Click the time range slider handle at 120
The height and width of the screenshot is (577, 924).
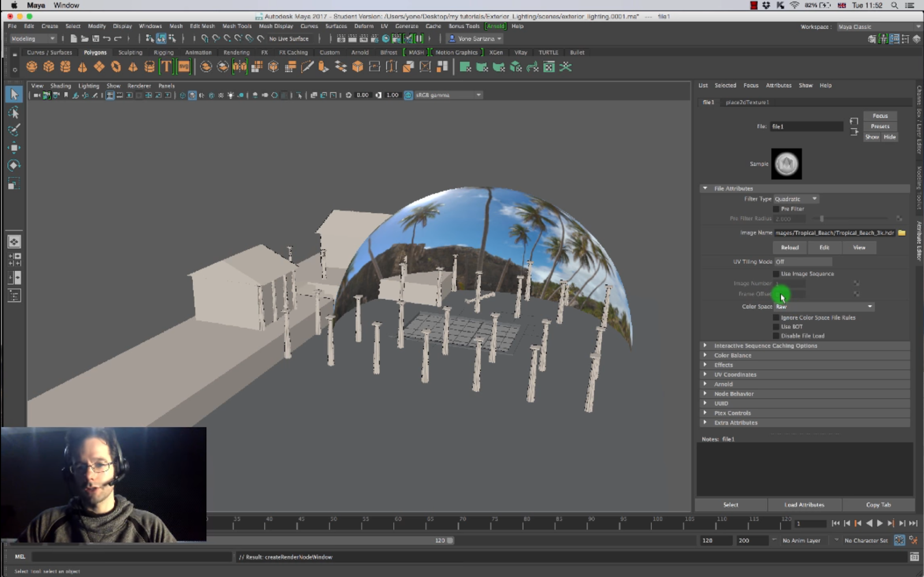click(x=450, y=541)
